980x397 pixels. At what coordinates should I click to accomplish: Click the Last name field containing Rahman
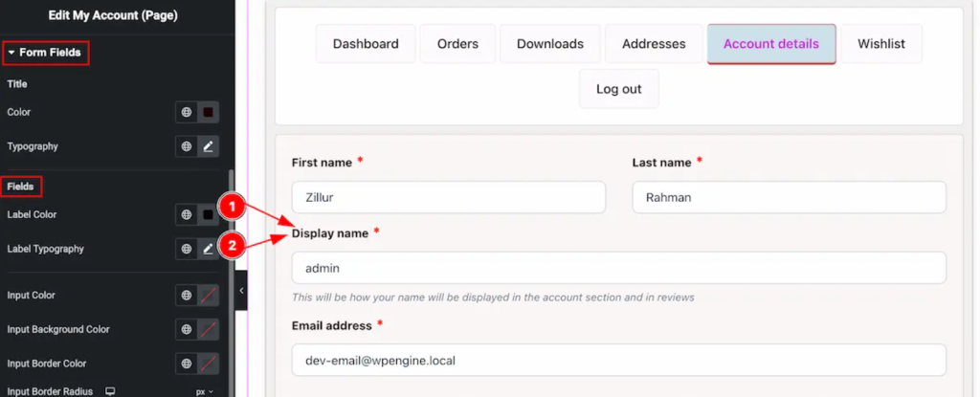790,198
